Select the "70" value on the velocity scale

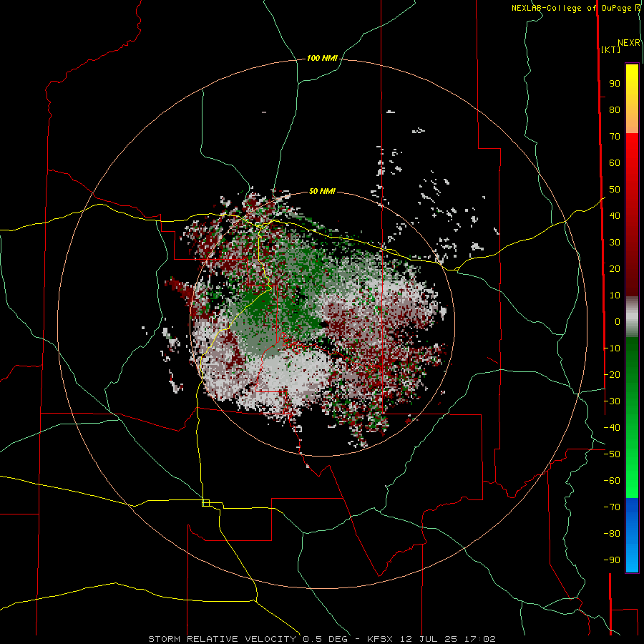(615, 137)
